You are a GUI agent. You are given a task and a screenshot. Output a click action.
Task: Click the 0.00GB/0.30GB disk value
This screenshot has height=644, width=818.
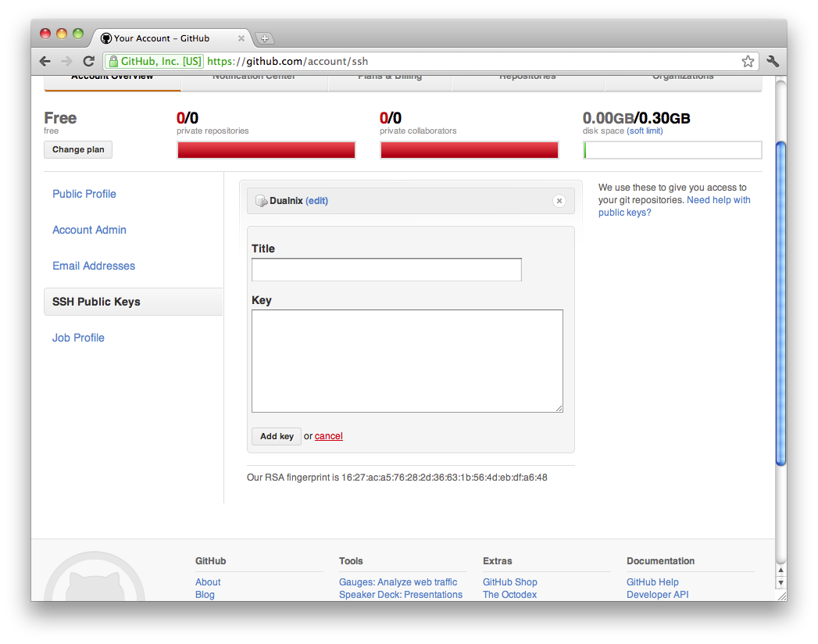(636, 118)
